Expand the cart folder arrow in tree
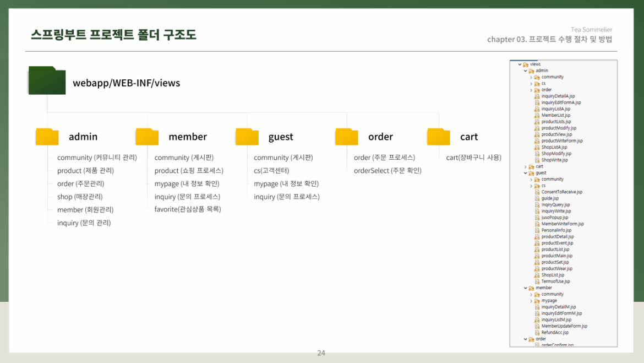This screenshot has width=644, height=363. point(525,166)
